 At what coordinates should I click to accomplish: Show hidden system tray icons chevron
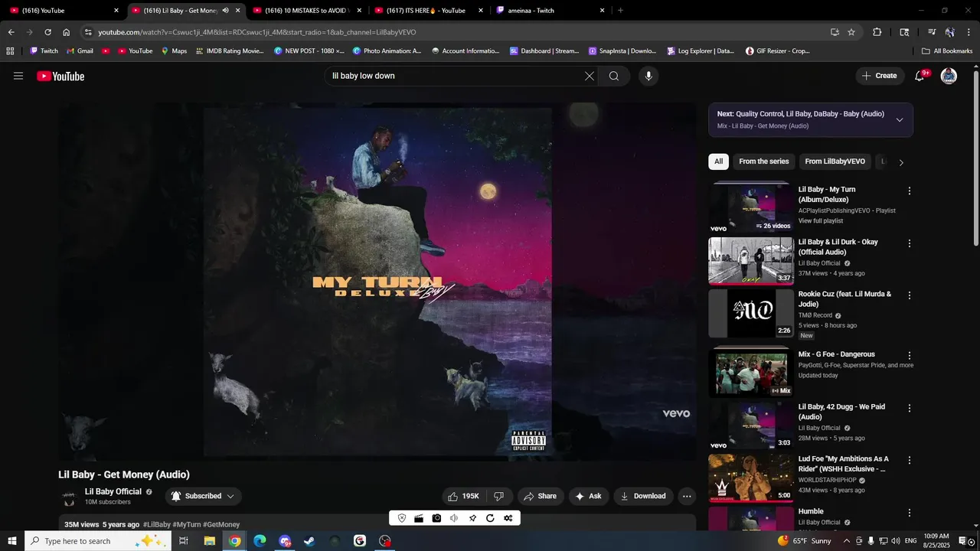[x=847, y=541]
